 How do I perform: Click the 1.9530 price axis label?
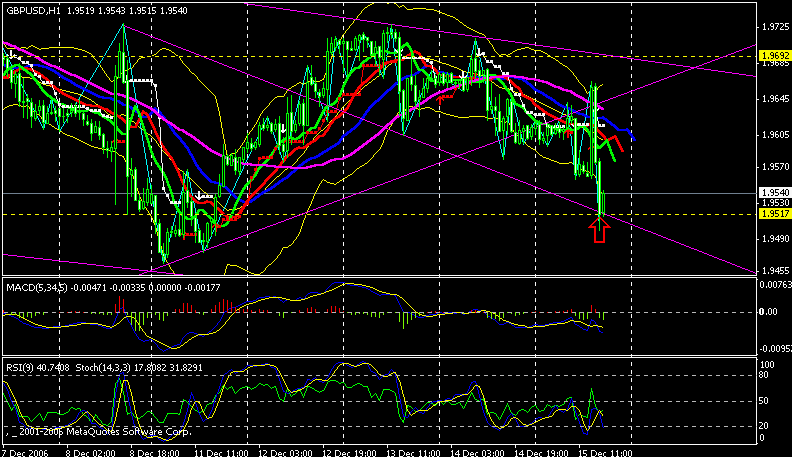(775, 202)
